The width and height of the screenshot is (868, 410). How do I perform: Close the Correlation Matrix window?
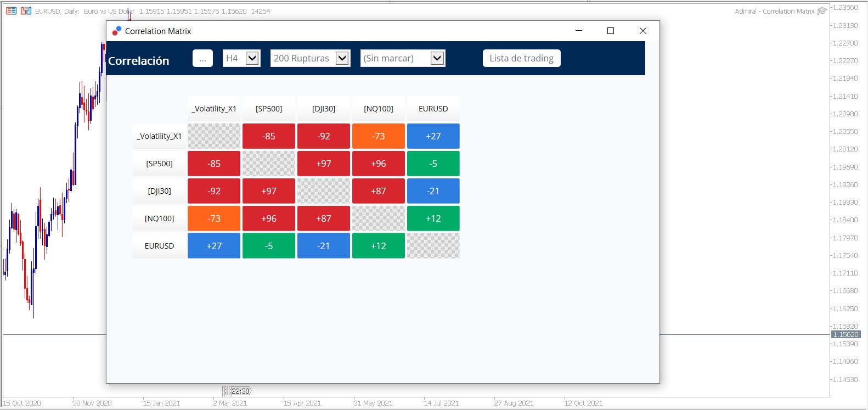click(643, 31)
